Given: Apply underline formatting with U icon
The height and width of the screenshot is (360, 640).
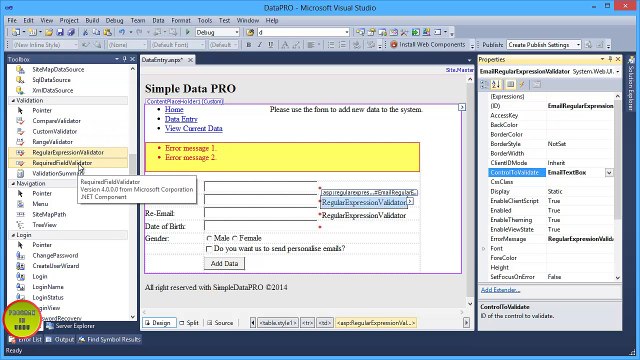Looking at the screenshot, I should (x=271, y=45).
